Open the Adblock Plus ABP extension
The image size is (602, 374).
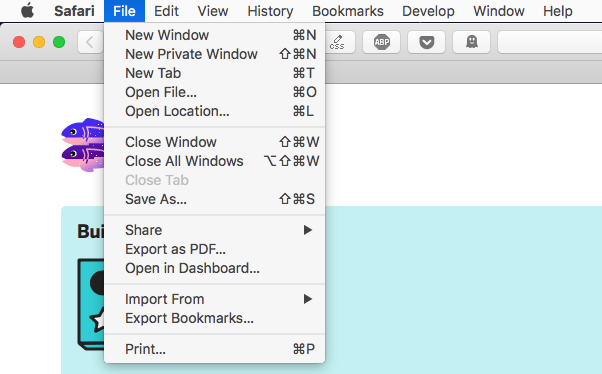[382, 42]
